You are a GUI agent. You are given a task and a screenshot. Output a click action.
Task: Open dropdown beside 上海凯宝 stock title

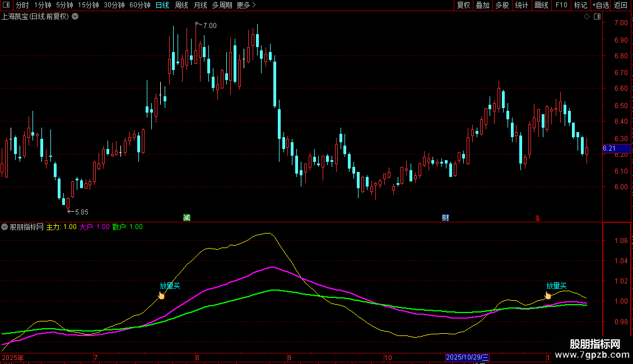pyautogui.click(x=75, y=17)
